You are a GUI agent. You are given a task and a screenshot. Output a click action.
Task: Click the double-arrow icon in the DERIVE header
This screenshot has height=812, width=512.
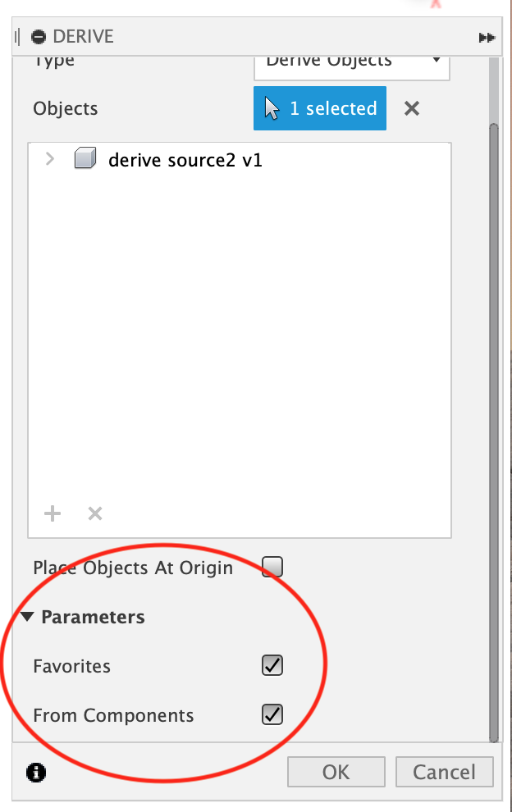487,38
